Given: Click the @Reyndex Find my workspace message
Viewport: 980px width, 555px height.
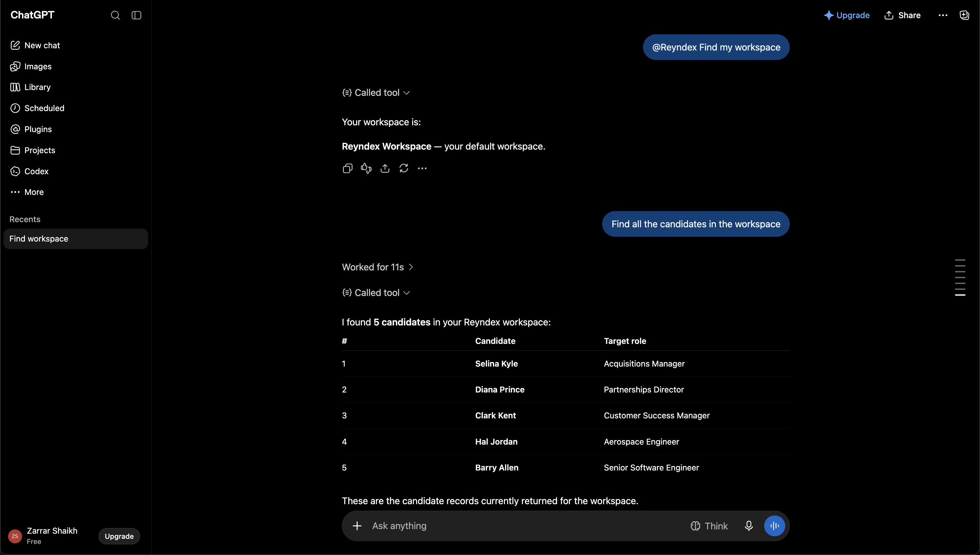Looking at the screenshot, I should click(x=716, y=47).
